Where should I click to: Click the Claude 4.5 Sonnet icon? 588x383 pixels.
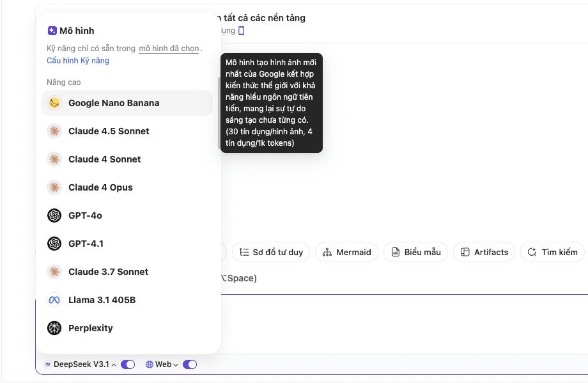point(54,131)
